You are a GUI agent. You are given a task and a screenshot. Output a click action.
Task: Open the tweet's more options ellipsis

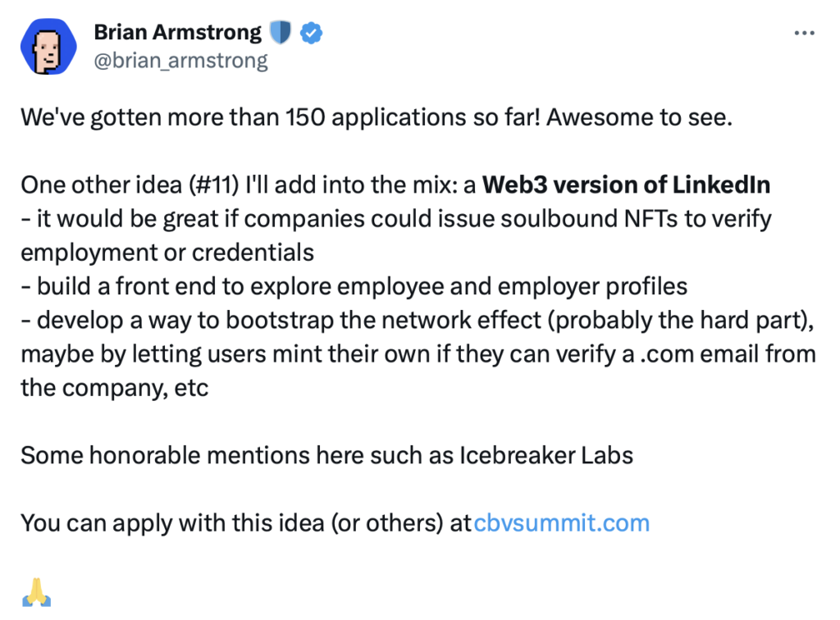(x=807, y=34)
